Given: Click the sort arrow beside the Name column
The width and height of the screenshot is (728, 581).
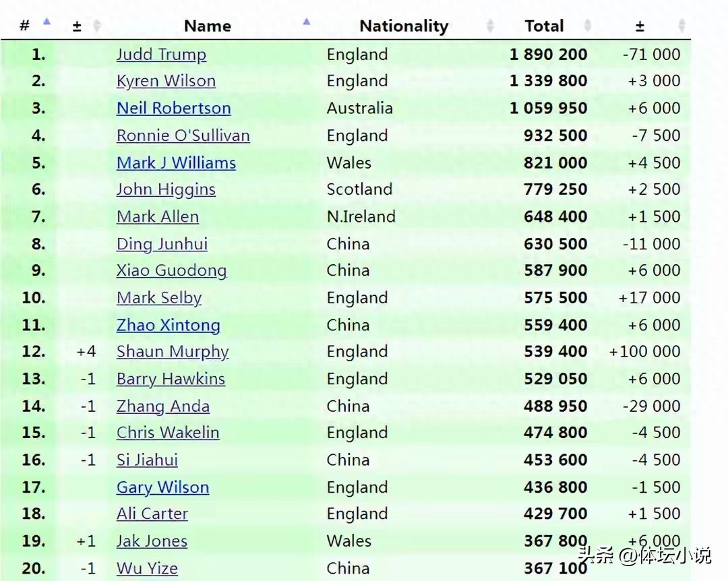Looking at the screenshot, I should 307,22.
